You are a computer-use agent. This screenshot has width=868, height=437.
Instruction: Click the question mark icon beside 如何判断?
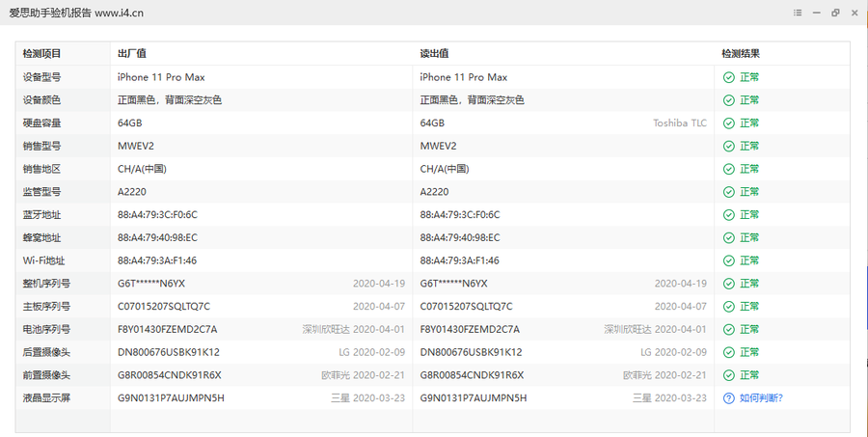(x=728, y=398)
